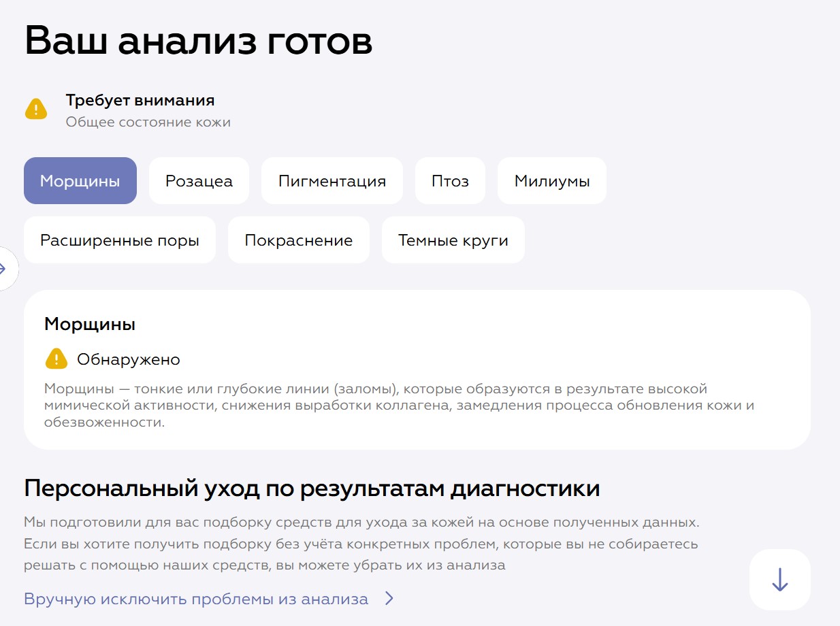Switch to the Розацеа tab
The height and width of the screenshot is (626, 840).
[x=199, y=181]
